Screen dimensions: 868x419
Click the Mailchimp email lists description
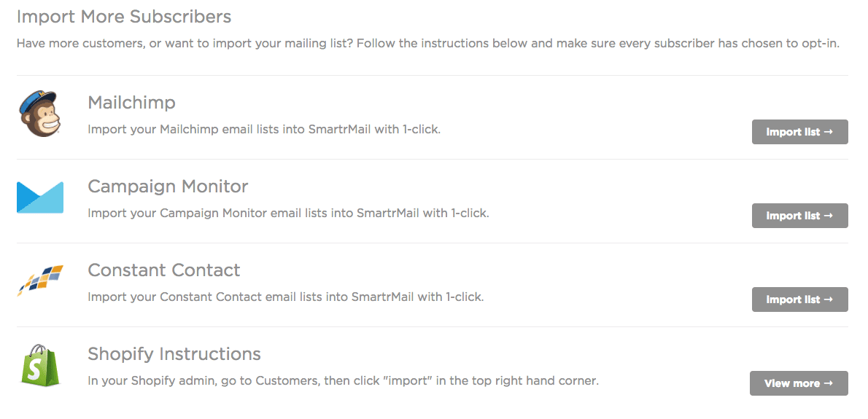tap(264, 130)
